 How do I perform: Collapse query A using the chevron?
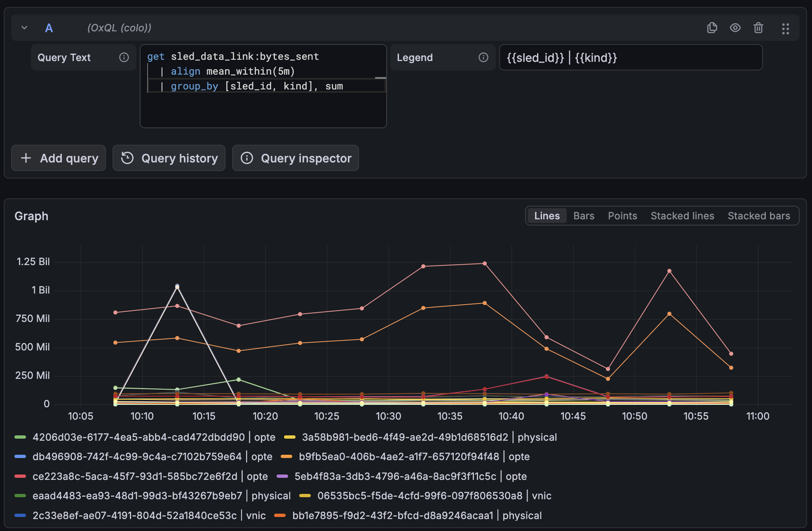(x=23, y=28)
